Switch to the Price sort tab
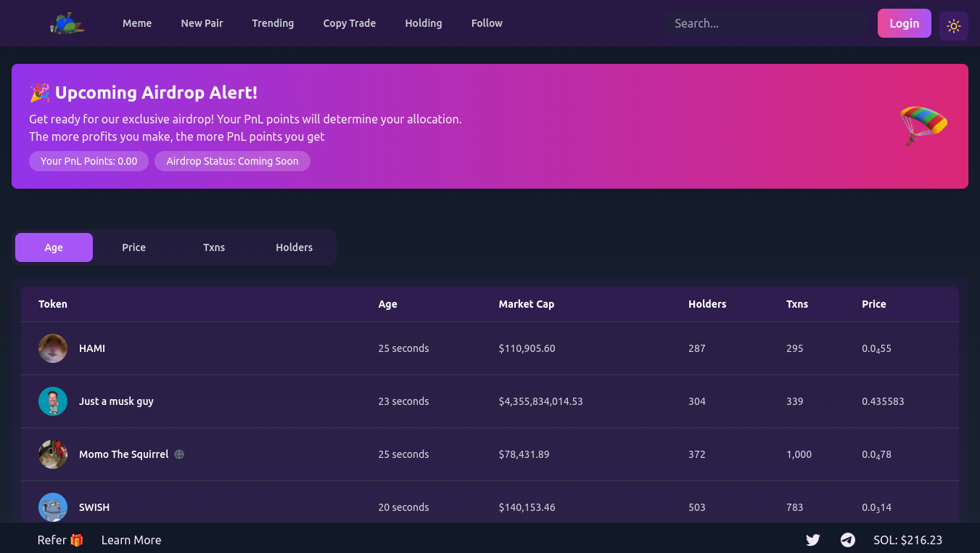Viewport: 980px width, 553px height. click(134, 247)
